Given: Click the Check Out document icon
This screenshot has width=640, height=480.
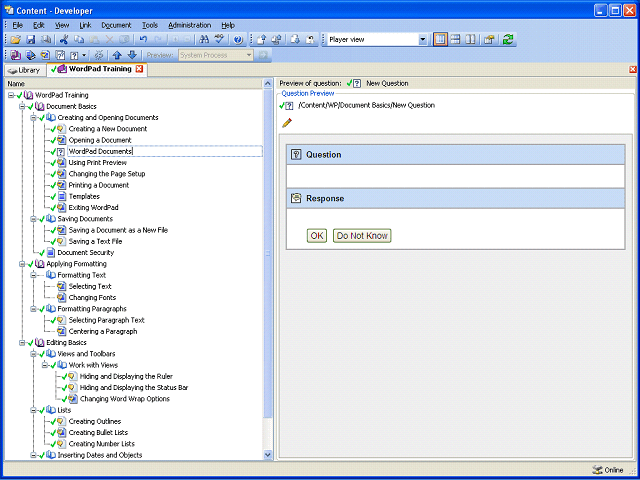Looking at the screenshot, I should [295, 40].
